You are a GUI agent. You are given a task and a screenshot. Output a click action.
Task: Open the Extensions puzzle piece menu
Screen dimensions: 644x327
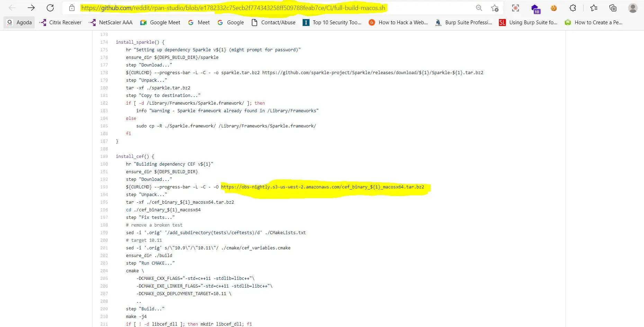(x=573, y=8)
